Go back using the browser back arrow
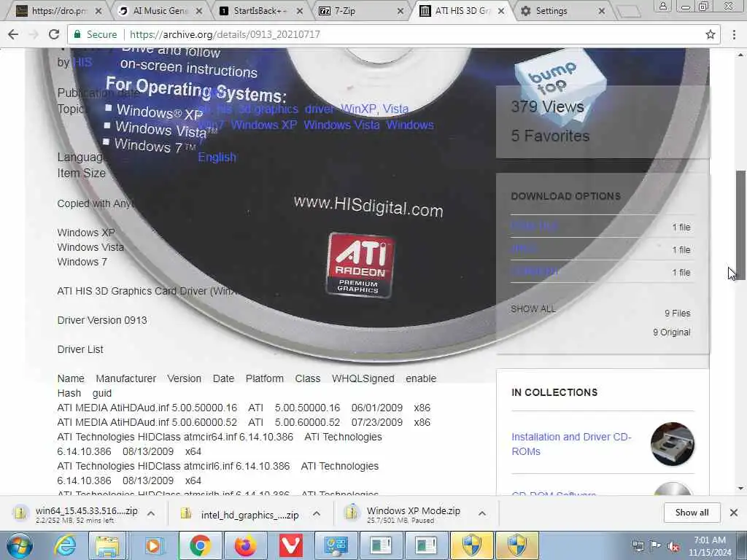 tap(13, 34)
